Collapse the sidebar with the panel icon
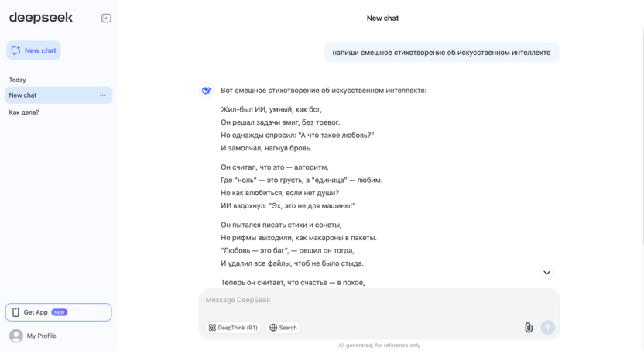This screenshot has height=351, width=644. [x=106, y=18]
